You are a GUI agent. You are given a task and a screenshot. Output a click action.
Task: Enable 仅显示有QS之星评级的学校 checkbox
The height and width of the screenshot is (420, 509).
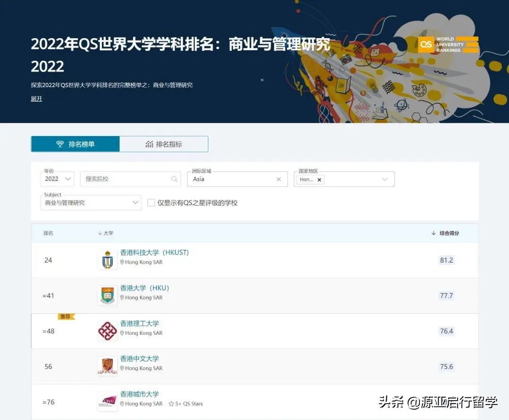151,202
